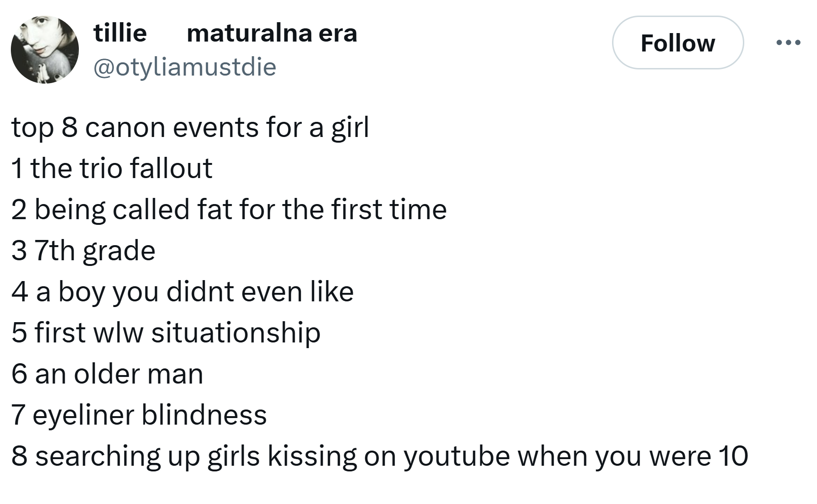Click the 'being called fat' line
The image size is (817, 504).
229,210
